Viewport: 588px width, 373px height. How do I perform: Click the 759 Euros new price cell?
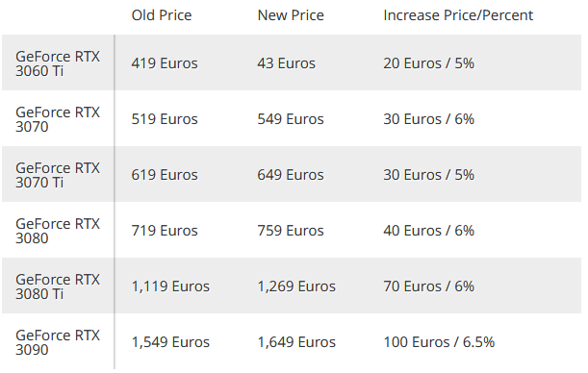pos(291,231)
